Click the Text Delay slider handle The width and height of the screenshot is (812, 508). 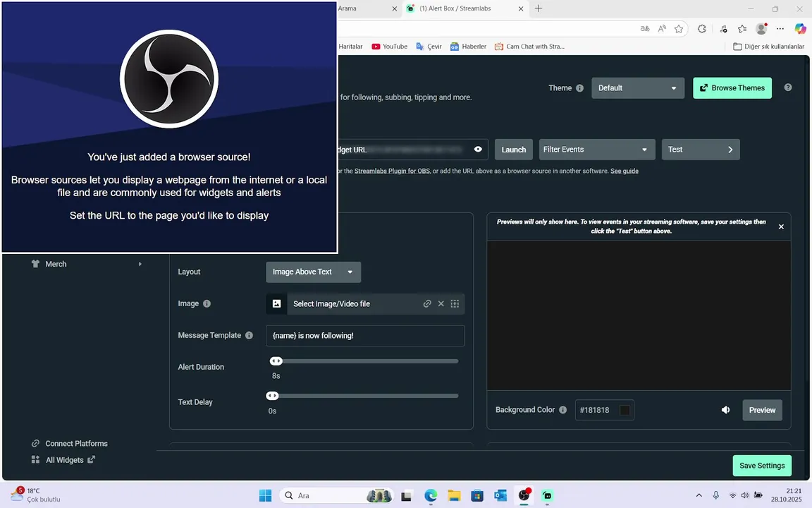click(272, 396)
